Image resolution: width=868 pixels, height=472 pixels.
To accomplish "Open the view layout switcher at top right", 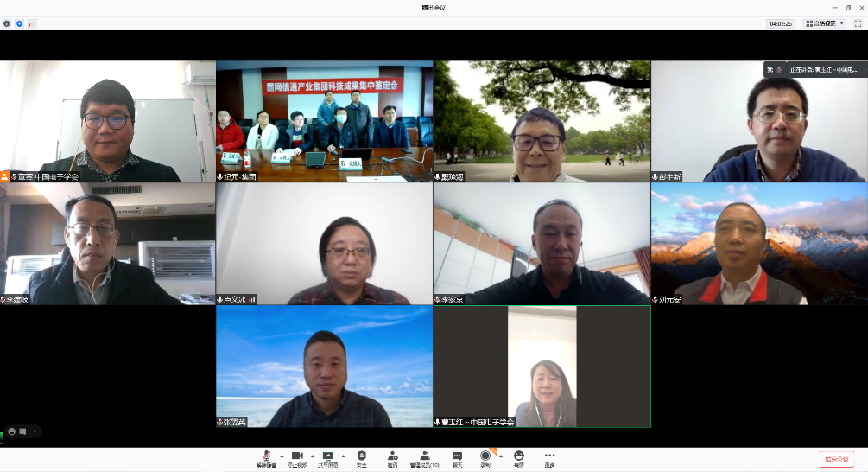I will click(824, 23).
